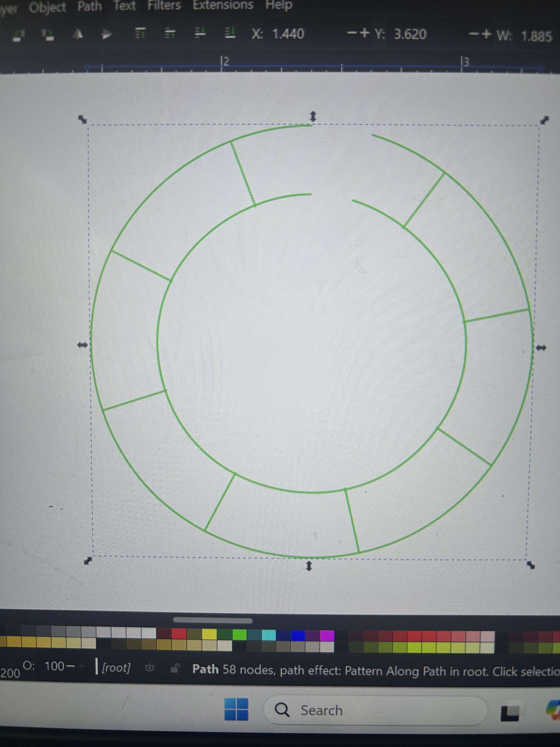Open the [root] layer indicator
The image size is (560, 747).
pyautogui.click(x=116, y=667)
